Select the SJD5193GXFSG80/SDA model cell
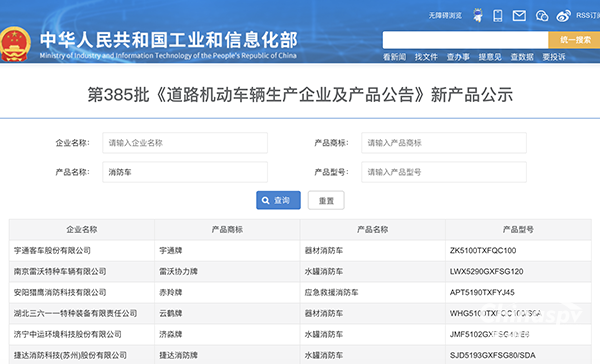The width and height of the screenshot is (600, 364). click(x=518, y=355)
